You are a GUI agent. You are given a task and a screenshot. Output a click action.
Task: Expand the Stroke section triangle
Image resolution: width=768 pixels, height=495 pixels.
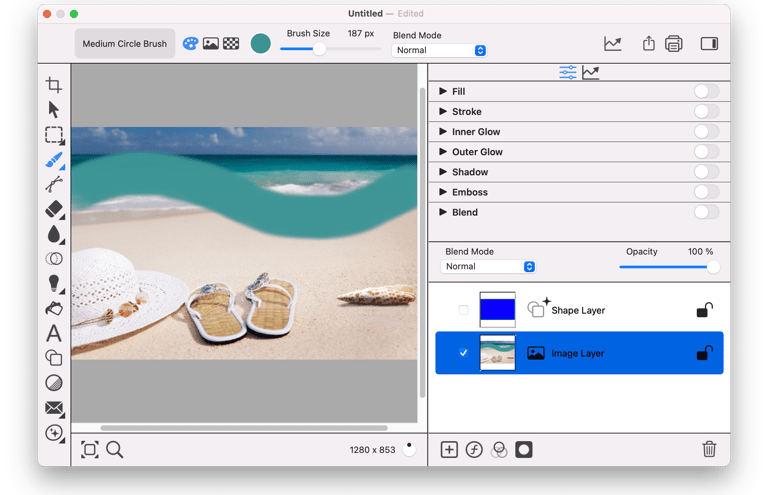click(x=443, y=111)
